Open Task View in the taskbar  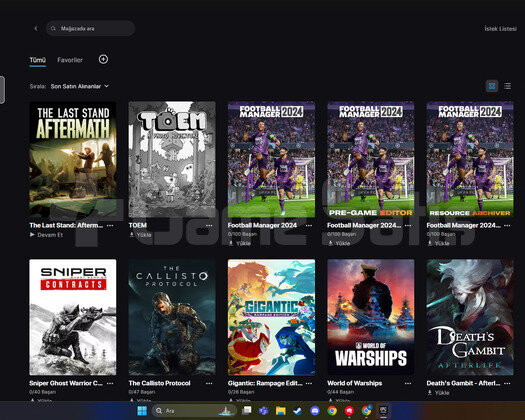[x=247, y=411]
